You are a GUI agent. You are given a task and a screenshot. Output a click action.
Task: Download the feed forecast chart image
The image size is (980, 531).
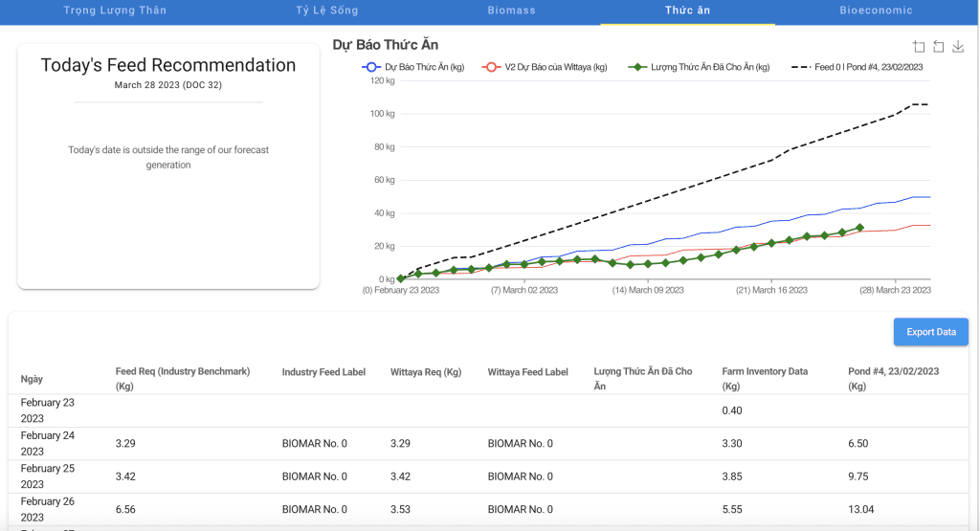coord(958,46)
